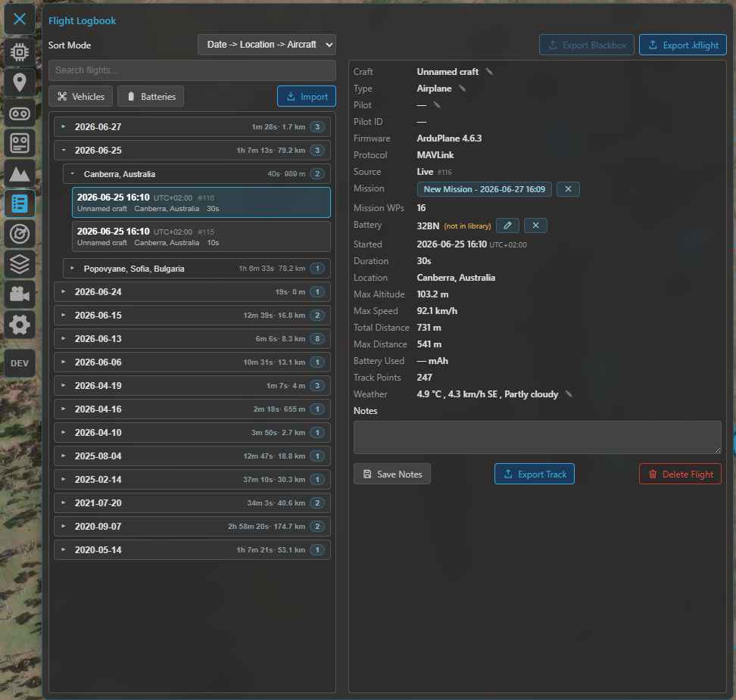The image size is (736, 700).
Task: Click Delete Flight button
Action: point(680,474)
